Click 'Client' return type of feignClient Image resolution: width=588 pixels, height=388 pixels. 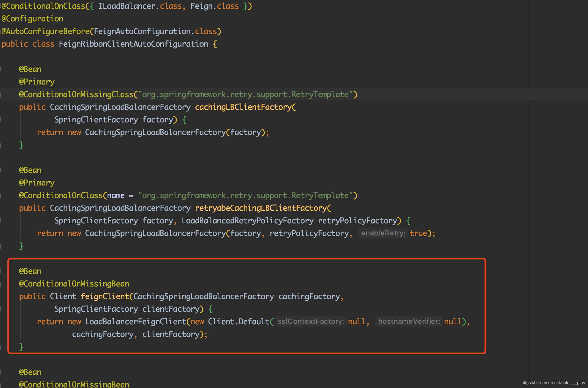click(x=63, y=296)
